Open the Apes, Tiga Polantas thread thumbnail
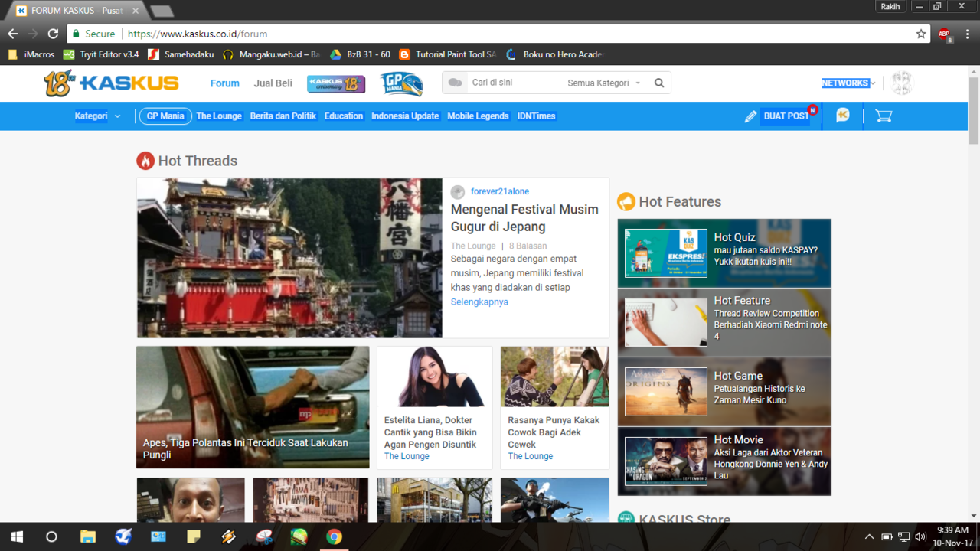 tap(253, 407)
